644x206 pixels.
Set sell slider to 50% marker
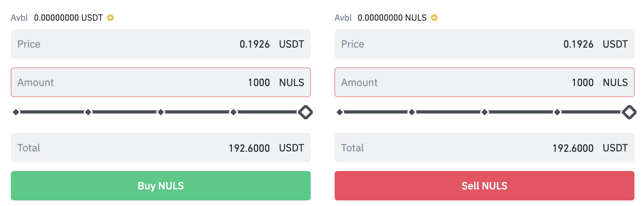pos(484,112)
